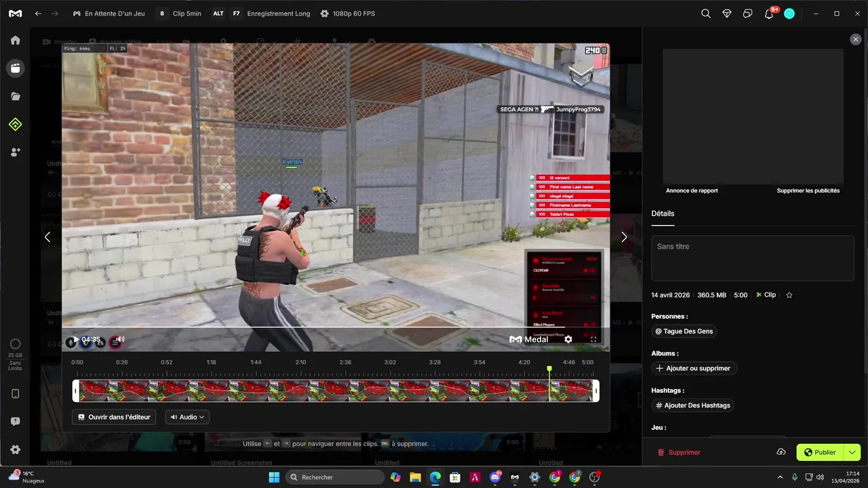Open the notifications bell
The image size is (868, 488).
(769, 14)
